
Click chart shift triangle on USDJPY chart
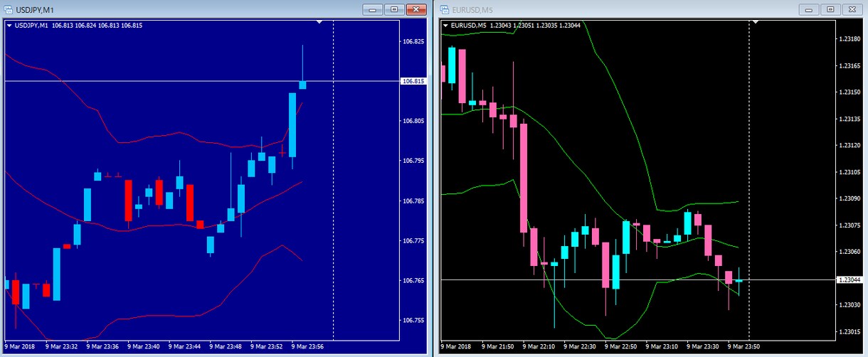320,21
